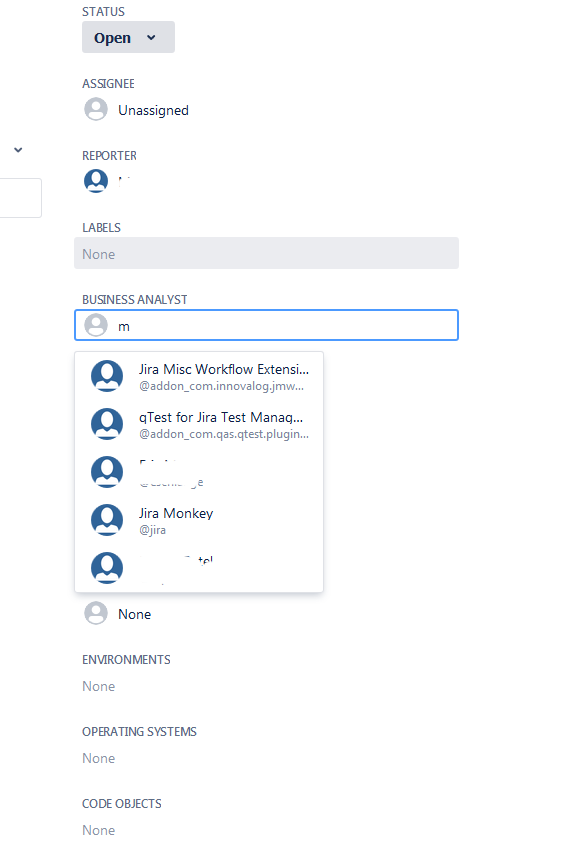
Task: Click avatar of qTest for Jira user
Action: [107, 424]
